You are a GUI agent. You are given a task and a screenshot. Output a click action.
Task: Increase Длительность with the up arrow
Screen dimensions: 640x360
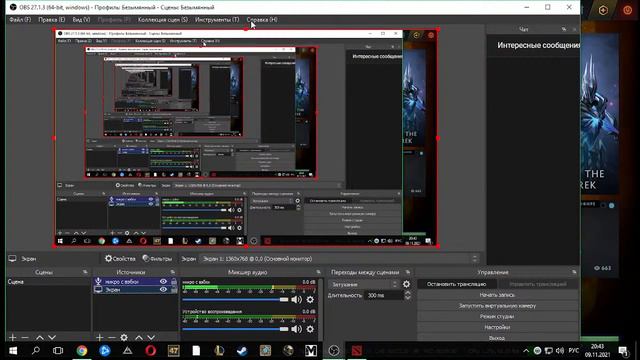coord(408,293)
